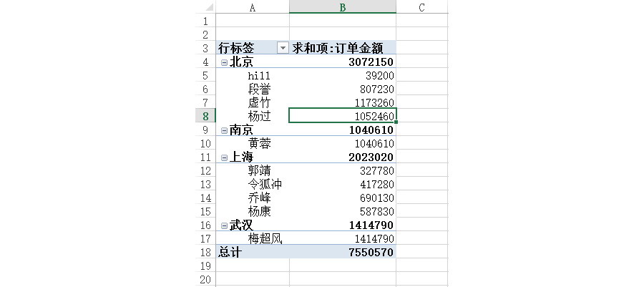Select row 20 header
Screen dimensions: 644x287
(x=205, y=280)
